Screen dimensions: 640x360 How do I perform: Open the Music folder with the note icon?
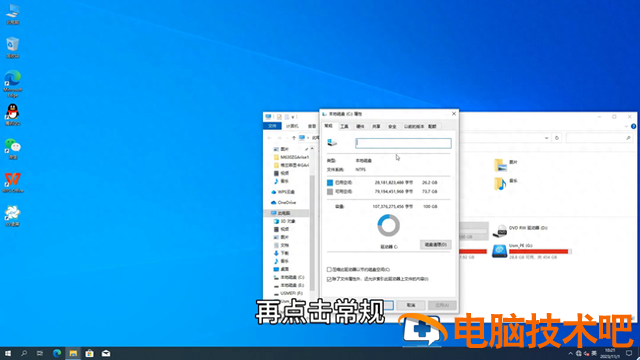[x=500, y=184]
